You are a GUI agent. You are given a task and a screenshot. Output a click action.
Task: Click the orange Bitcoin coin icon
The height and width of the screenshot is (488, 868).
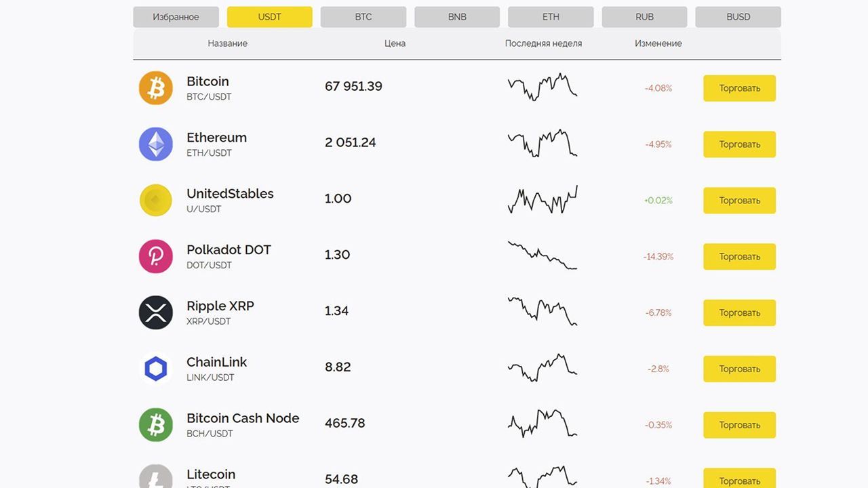[156, 88]
